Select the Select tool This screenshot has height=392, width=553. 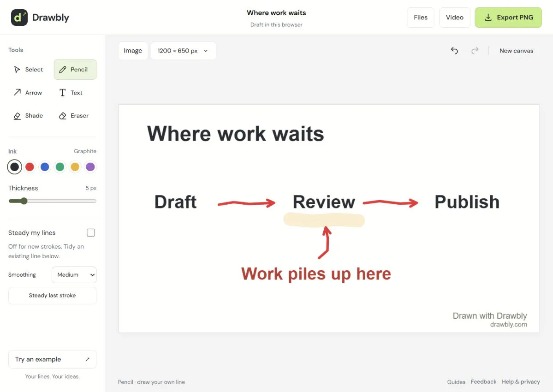[30, 70]
